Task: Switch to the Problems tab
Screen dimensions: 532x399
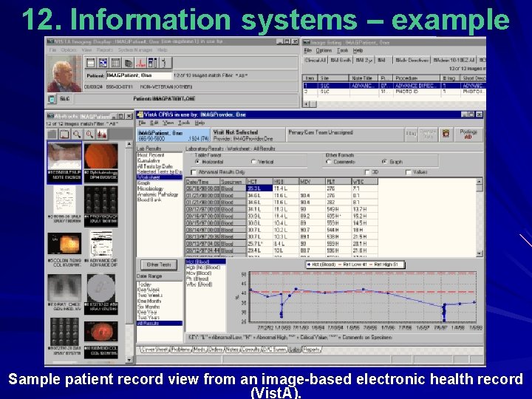Action: (181, 349)
